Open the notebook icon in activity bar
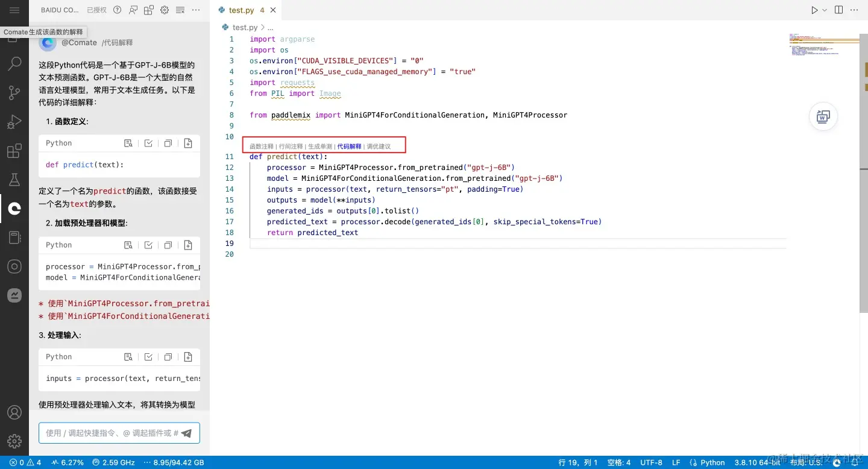 [x=14, y=238]
